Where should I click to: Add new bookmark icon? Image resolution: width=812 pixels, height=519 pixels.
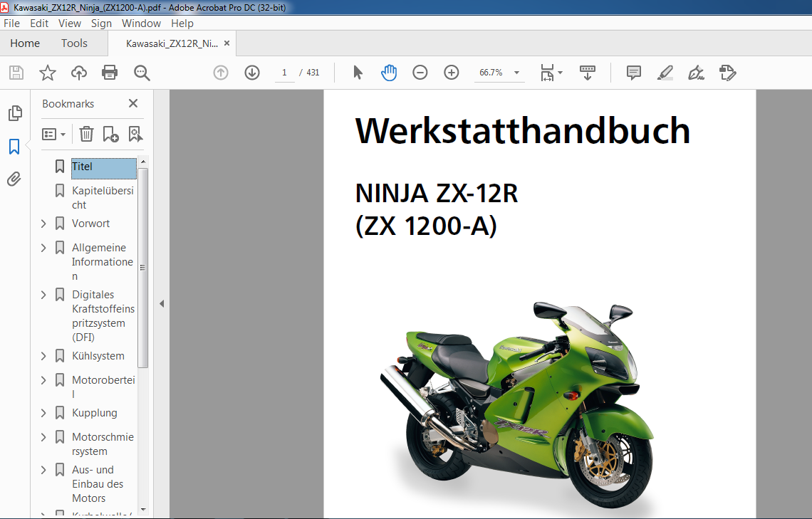[111, 134]
